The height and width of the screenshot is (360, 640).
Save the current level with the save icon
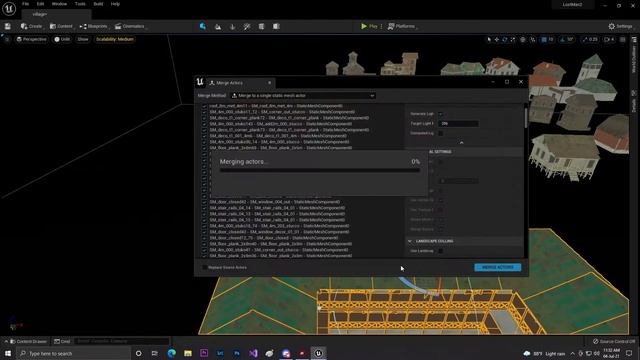(x=7, y=26)
